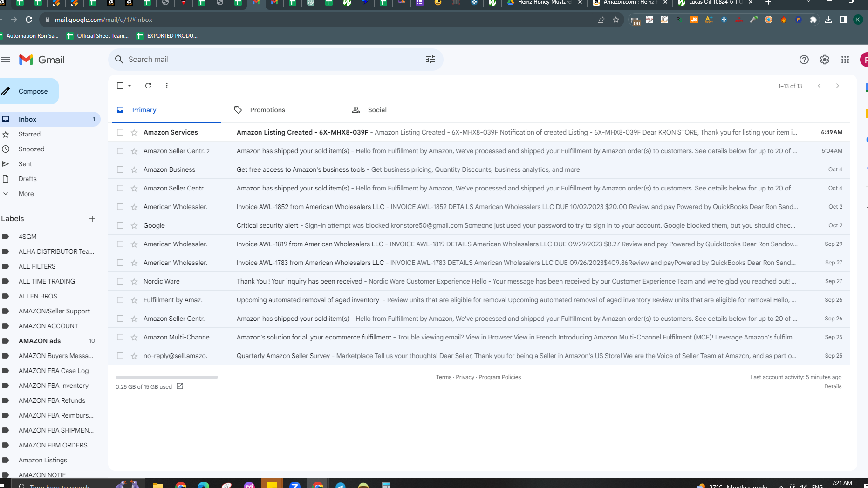Viewport: 868px width, 488px height.
Task: View account activity Details
Action: coord(833,386)
